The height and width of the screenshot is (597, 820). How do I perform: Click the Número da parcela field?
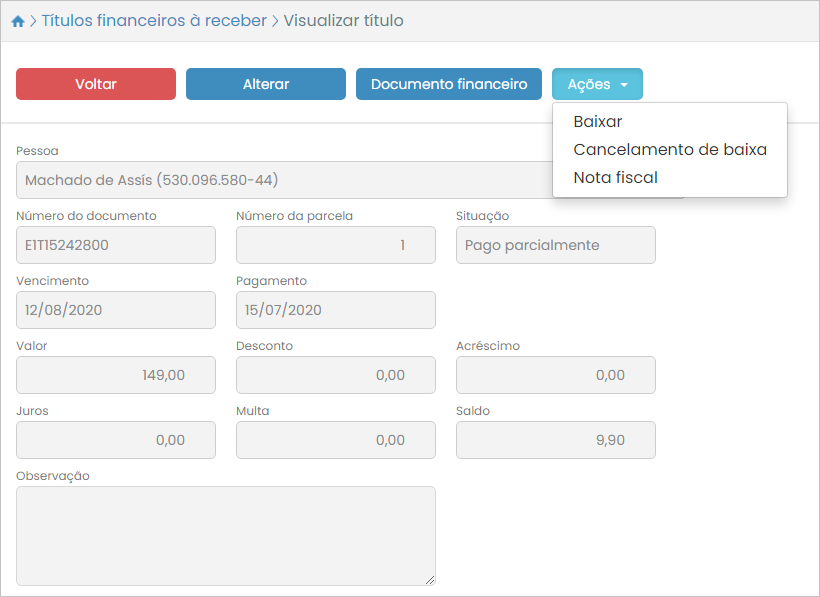point(335,245)
